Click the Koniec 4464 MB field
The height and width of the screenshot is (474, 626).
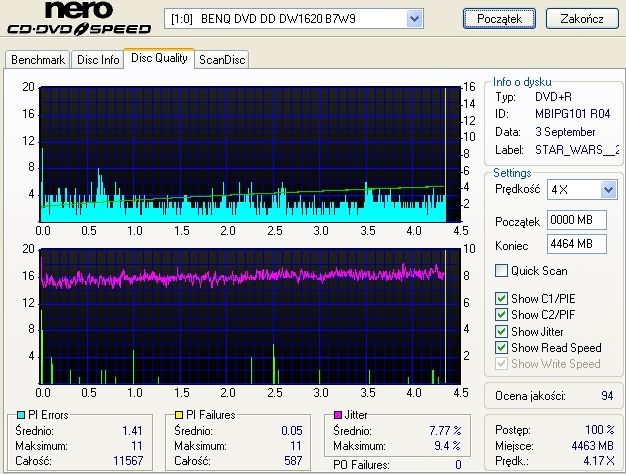click(576, 244)
